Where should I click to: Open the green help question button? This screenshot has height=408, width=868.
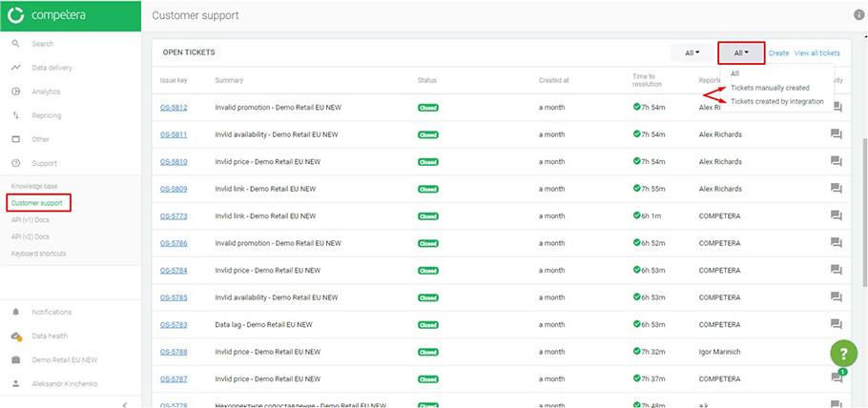[x=843, y=352]
